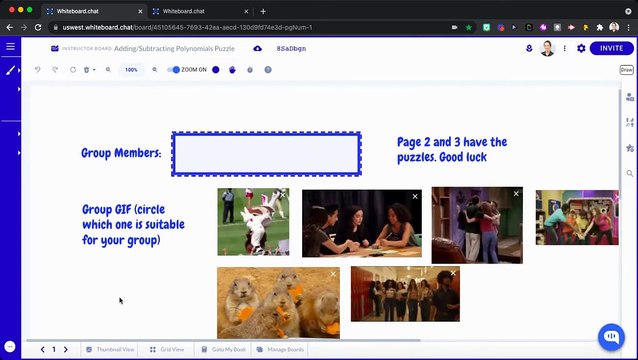Click the zoom out magnifier
The image size is (638, 360).
coord(108,70)
